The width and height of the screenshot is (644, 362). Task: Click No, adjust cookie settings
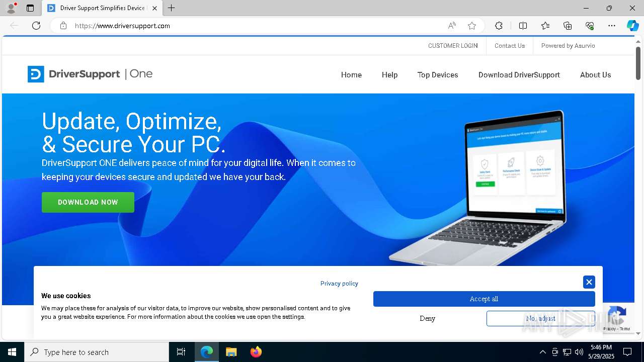coord(541,318)
